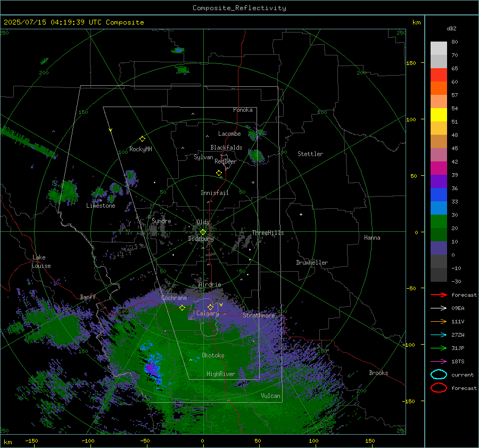Click the Cochrane town label
This screenshot has height=448, width=479.
click(174, 298)
